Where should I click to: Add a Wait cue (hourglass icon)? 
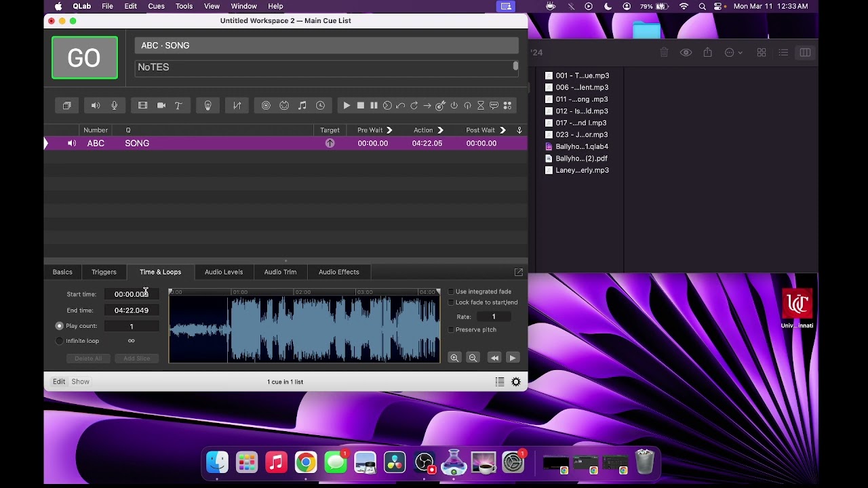[x=481, y=106]
